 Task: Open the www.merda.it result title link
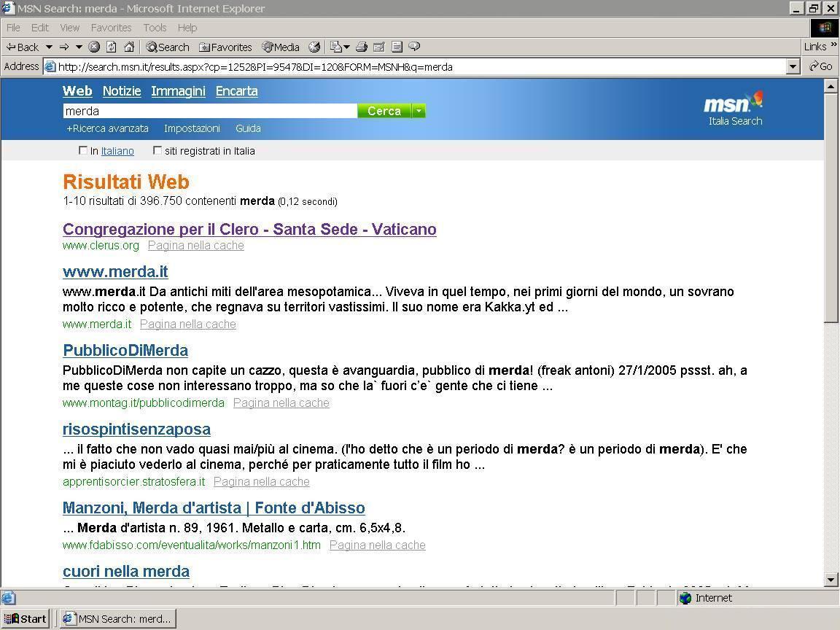[x=115, y=271]
